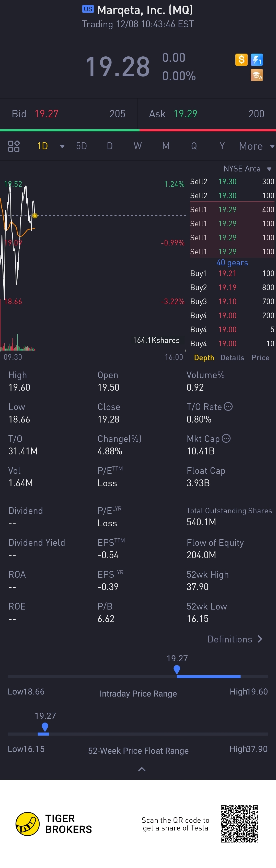The width and height of the screenshot is (276, 868).
Task: Tap the blue lightning bolt icon
Action: tap(257, 60)
